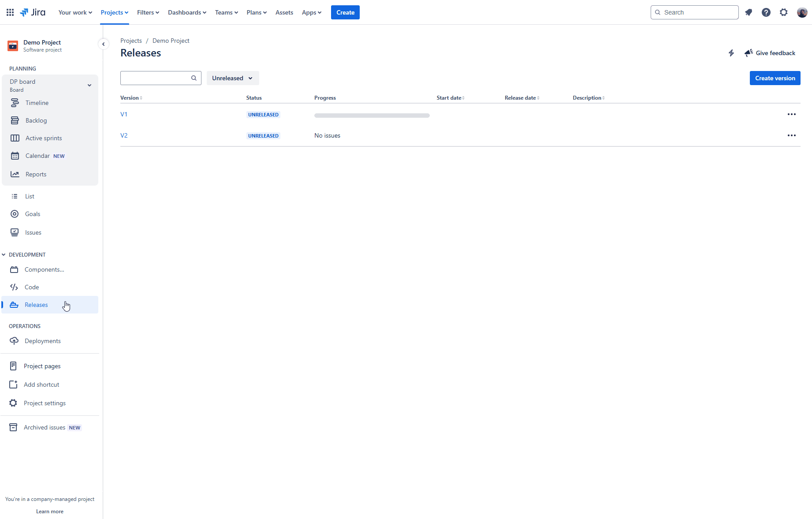Collapse the DP board section

pyautogui.click(x=89, y=85)
